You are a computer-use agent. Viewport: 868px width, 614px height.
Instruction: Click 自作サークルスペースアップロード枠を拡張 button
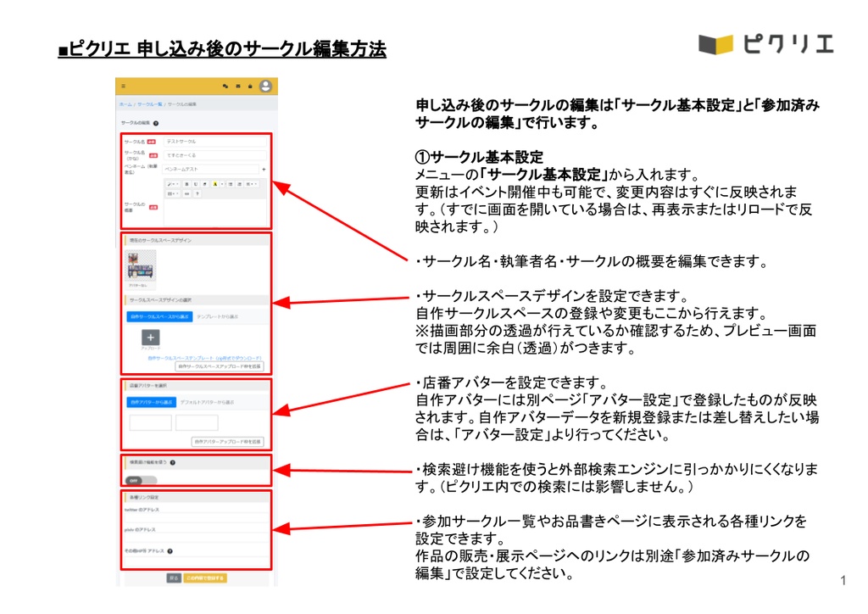point(220,366)
